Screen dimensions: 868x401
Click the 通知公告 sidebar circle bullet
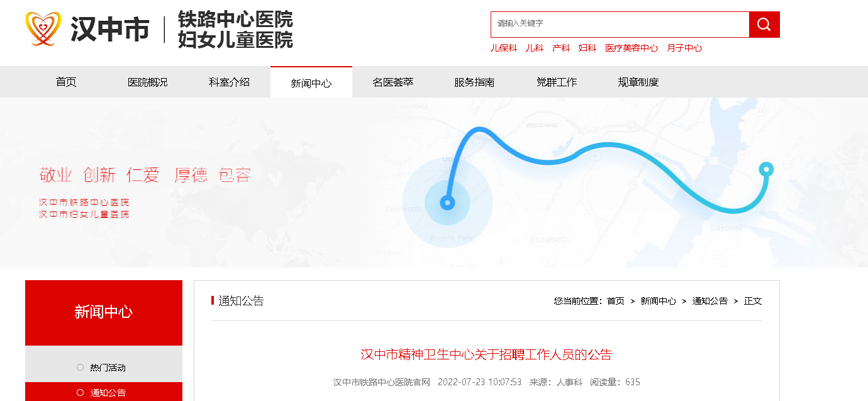click(x=80, y=392)
